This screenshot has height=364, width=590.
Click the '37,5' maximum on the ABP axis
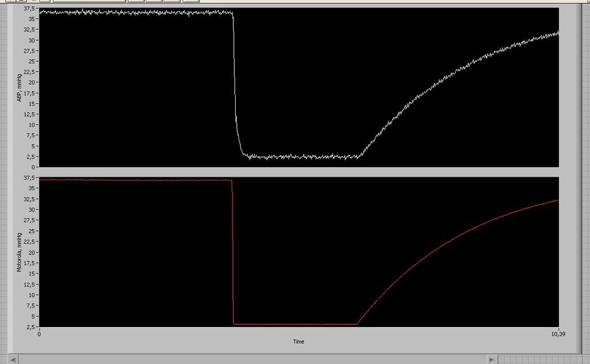click(29, 8)
